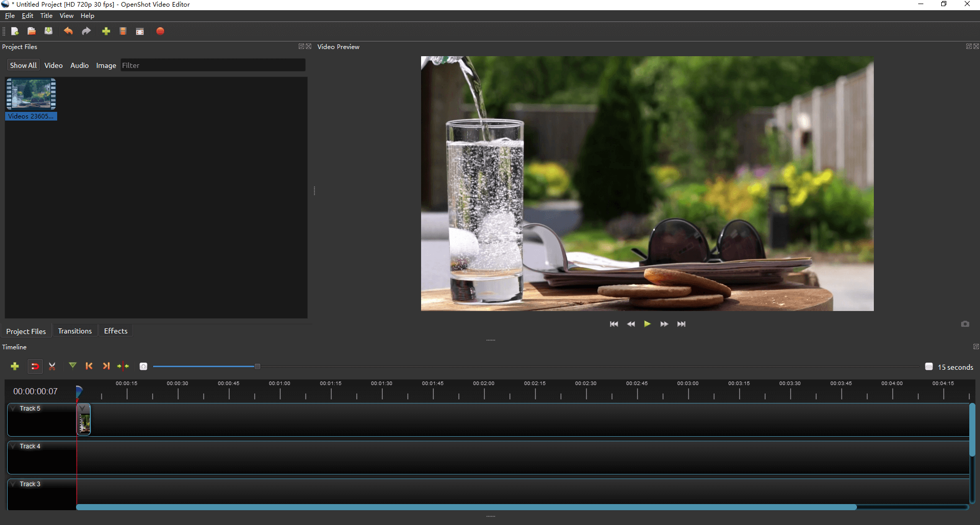Save project using toolbar icon
The width and height of the screenshot is (980, 525).
click(48, 31)
